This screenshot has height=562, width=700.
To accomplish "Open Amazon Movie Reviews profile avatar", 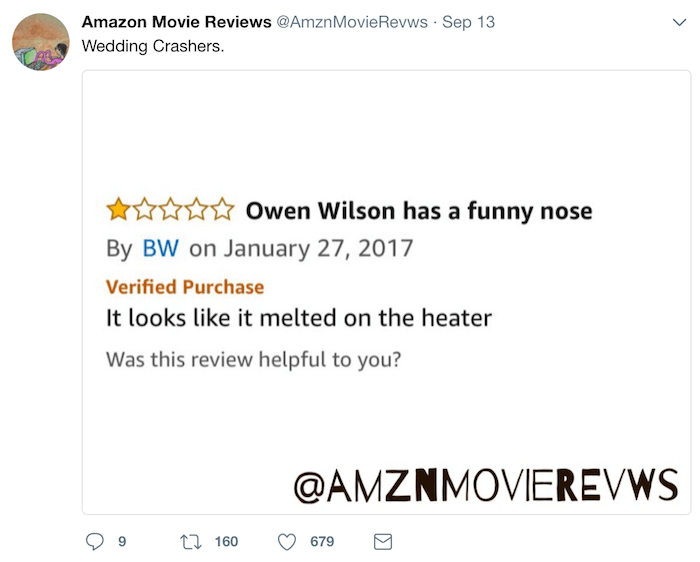I will pyautogui.click(x=41, y=42).
